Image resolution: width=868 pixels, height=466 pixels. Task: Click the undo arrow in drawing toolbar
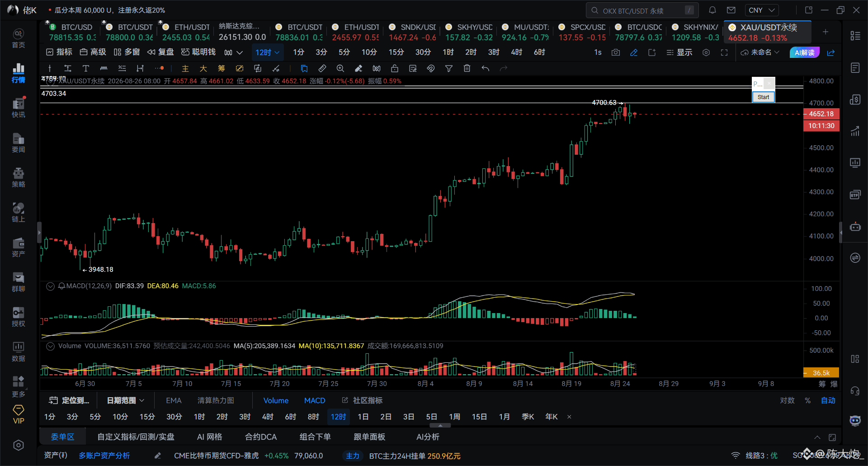pos(486,68)
